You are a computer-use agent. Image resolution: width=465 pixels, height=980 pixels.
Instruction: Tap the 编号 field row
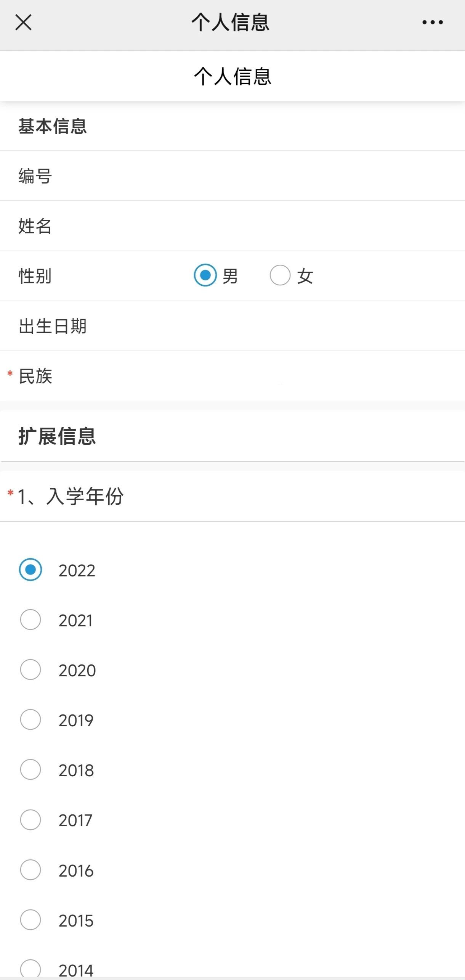[x=232, y=176]
